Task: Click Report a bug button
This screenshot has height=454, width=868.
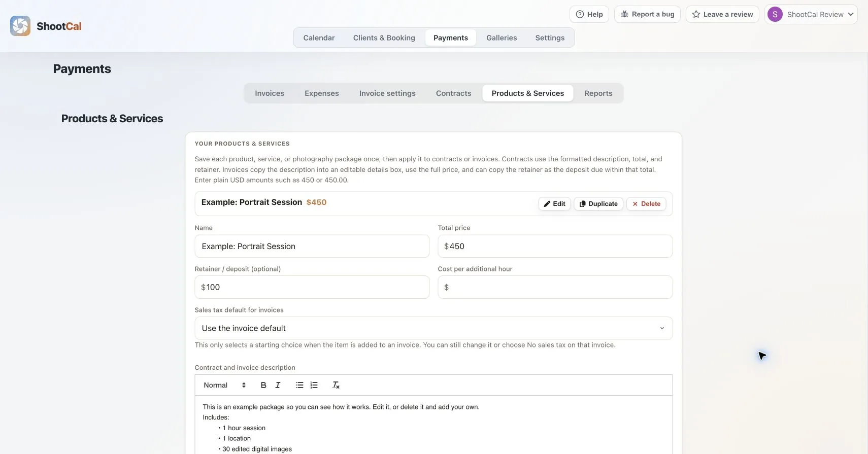Action: 647,14
